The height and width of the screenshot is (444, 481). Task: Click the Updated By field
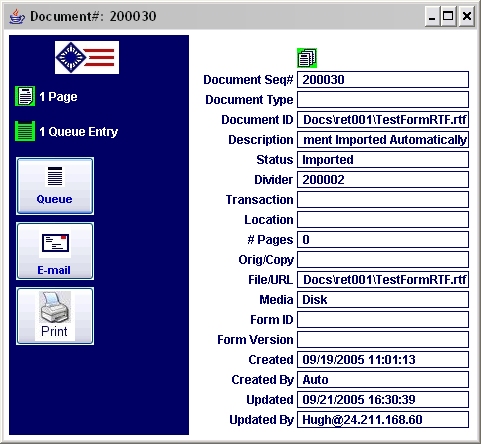point(383,420)
